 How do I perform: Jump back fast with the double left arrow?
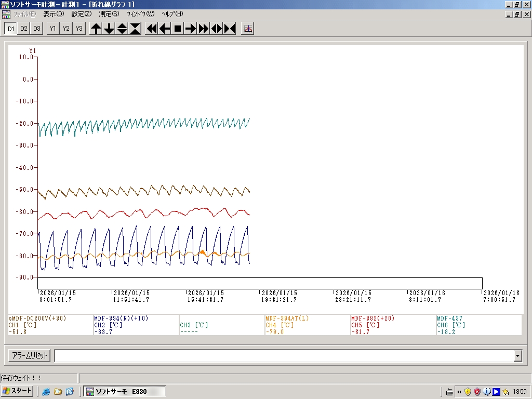point(152,29)
